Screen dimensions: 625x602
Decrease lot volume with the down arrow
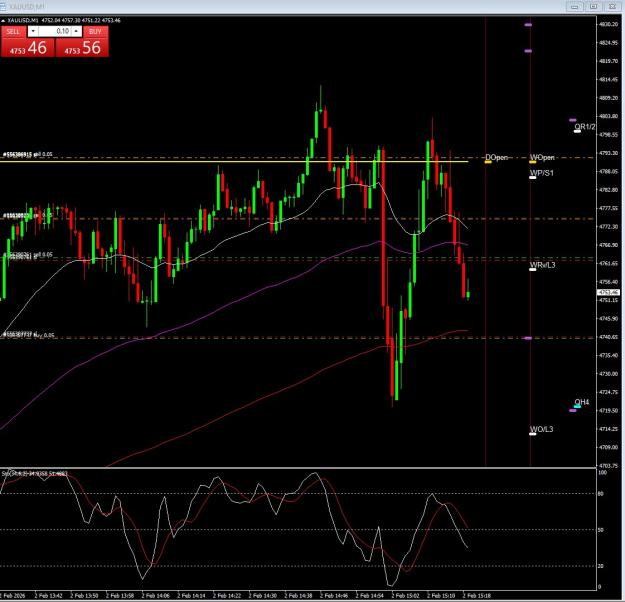33,31
